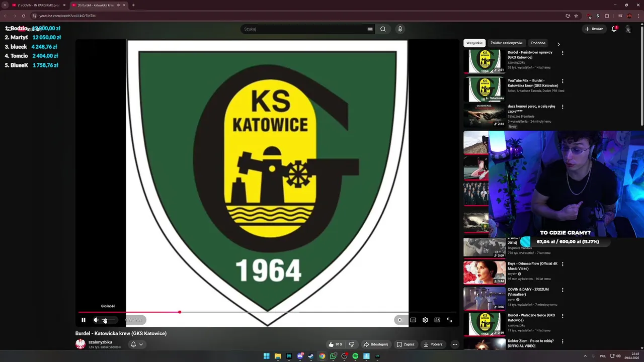Screen dimensions: 644x362
Task: Open Spotify from the taskbar
Action: click(x=355, y=356)
